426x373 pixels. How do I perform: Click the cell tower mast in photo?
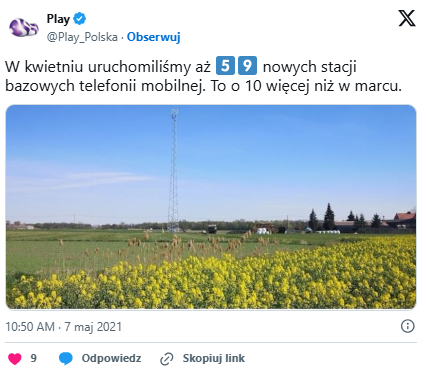click(x=173, y=170)
